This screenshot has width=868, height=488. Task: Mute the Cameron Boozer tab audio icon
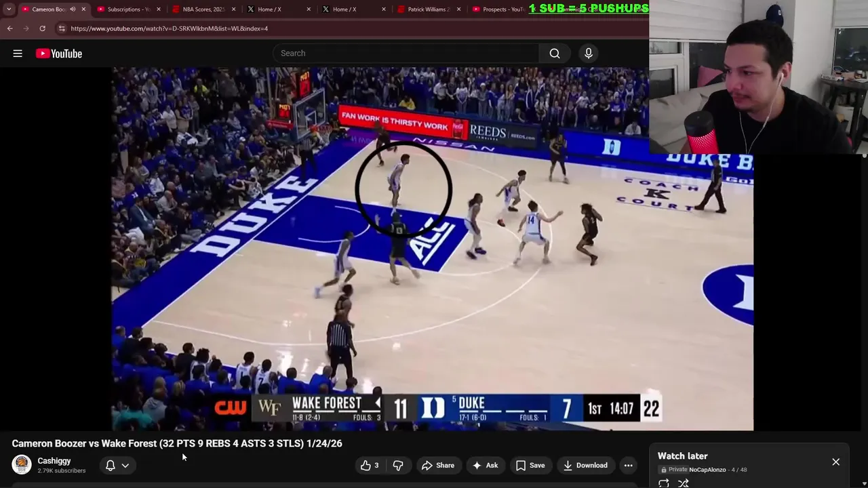(73, 9)
